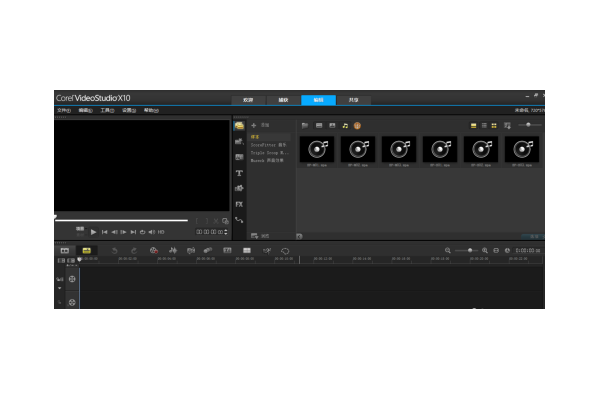Open the Record/Capture option icon
The image size is (600, 400).
coord(154,251)
